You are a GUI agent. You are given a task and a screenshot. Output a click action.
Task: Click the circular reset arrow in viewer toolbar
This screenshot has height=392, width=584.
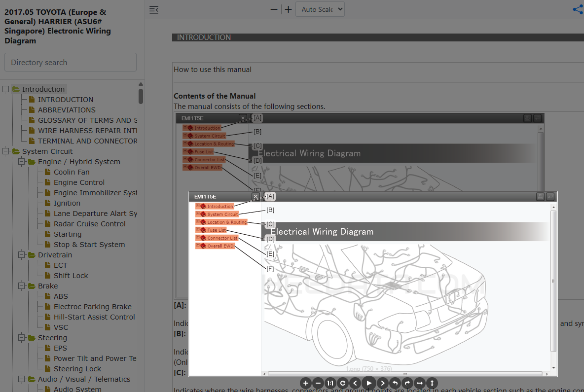click(343, 383)
